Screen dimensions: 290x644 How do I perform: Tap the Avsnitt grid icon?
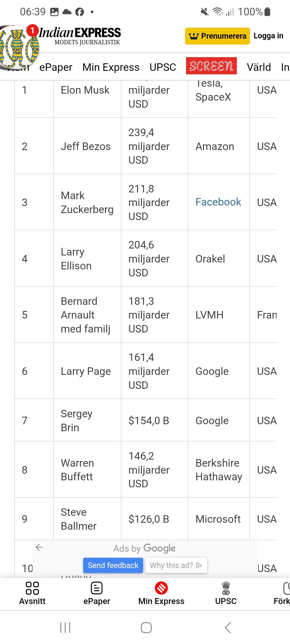click(32, 588)
